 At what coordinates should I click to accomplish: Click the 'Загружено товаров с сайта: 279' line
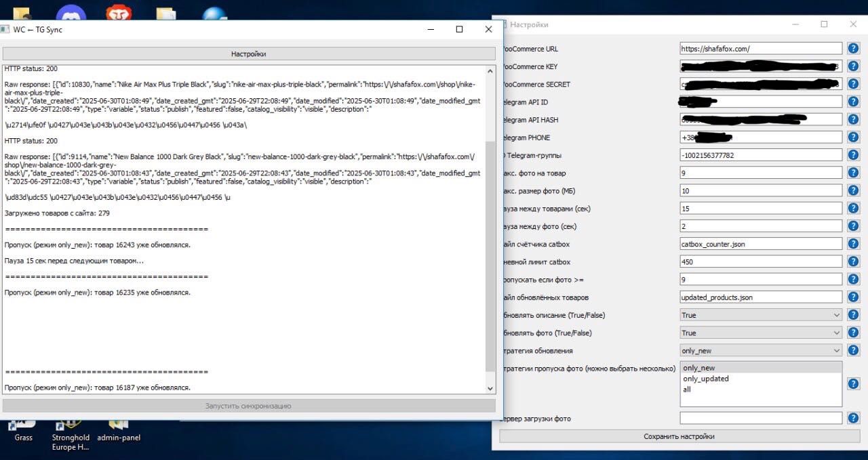point(57,213)
